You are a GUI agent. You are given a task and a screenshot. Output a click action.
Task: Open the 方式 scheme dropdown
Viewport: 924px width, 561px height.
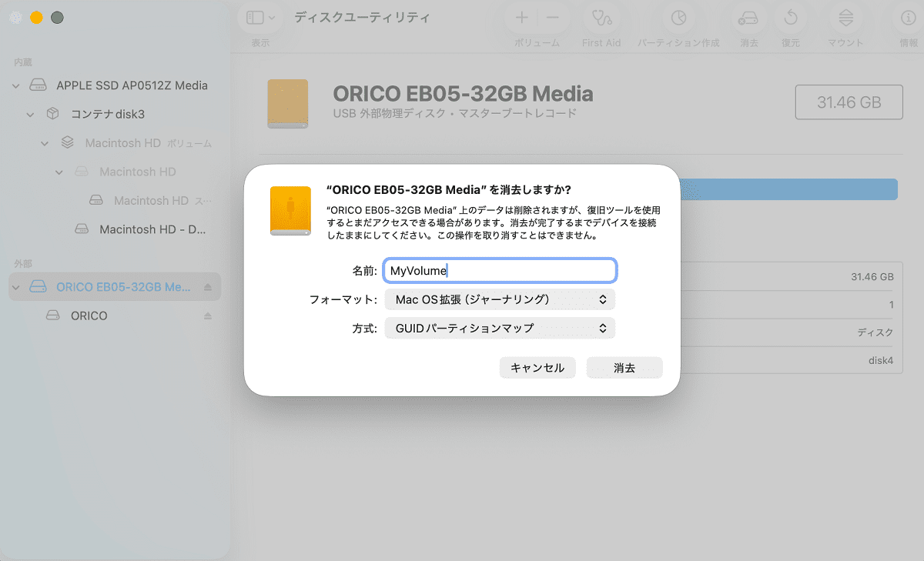pos(499,328)
